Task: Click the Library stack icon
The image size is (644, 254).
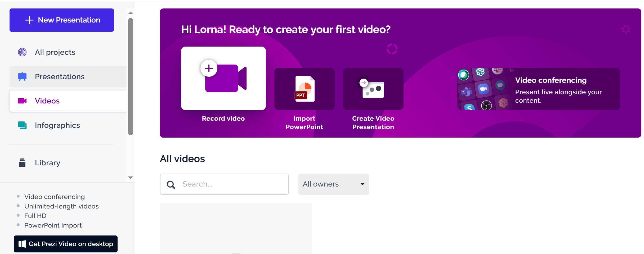Action: coord(22,163)
